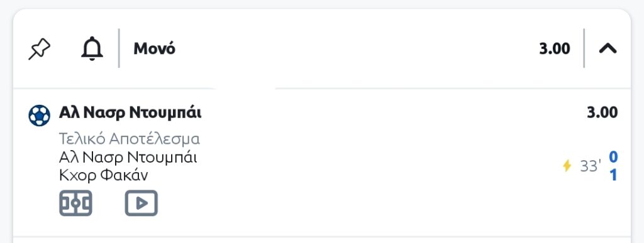The width and height of the screenshot is (644, 243).
Task: Click the header total odds 3.00
Action: (555, 49)
